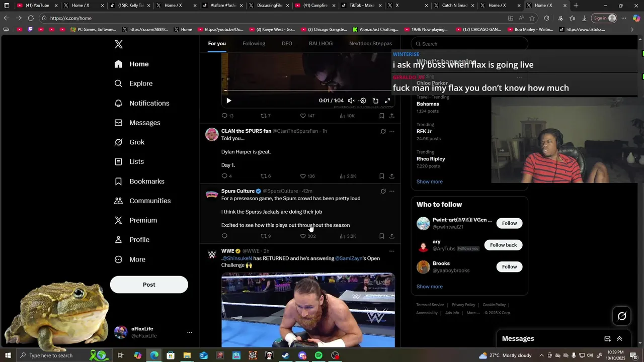Open Communities in the sidebar
Image resolution: width=644 pixels, height=362 pixels.
click(x=142, y=201)
